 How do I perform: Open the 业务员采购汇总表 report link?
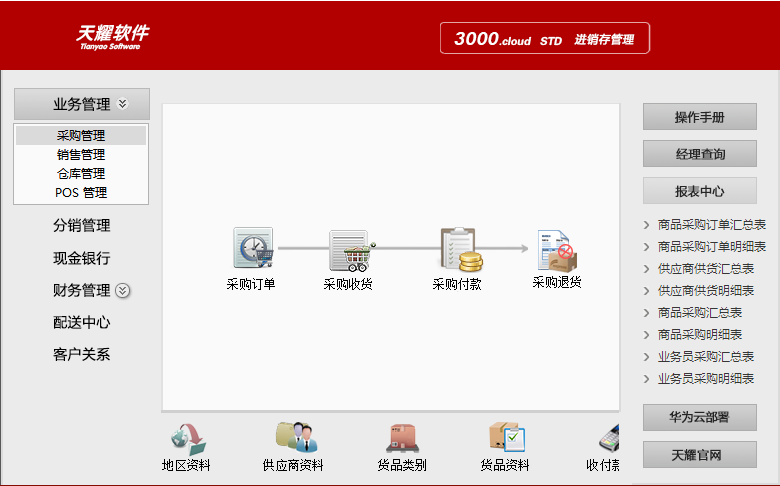coord(706,357)
